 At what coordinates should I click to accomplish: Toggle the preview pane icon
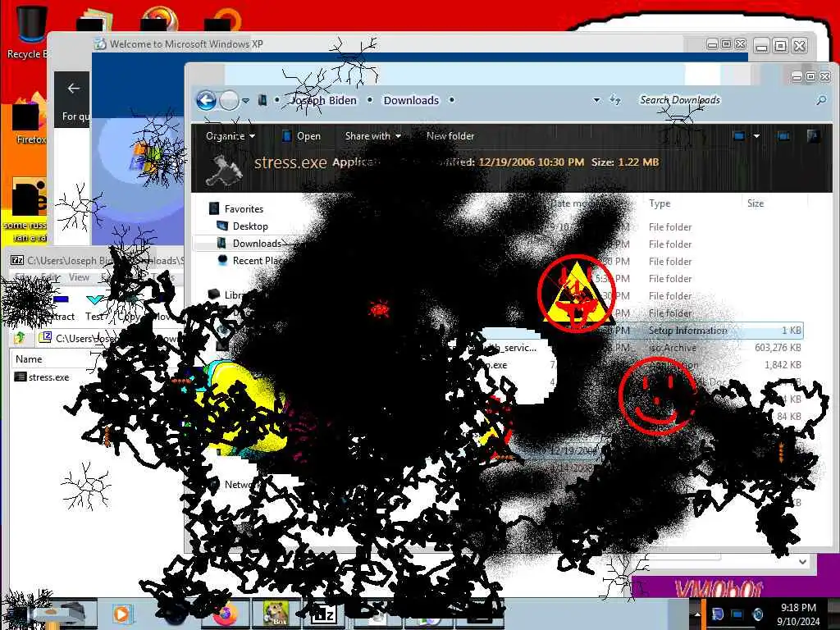coord(783,136)
